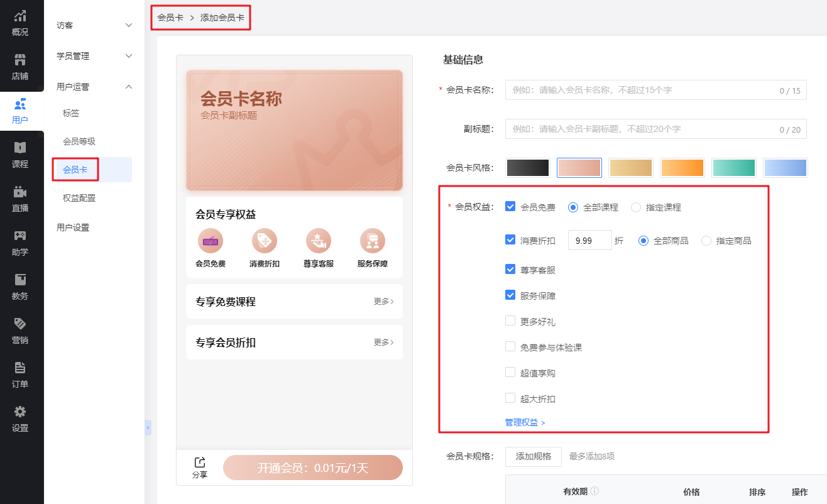Open the 管理权益 link

[x=525, y=422]
